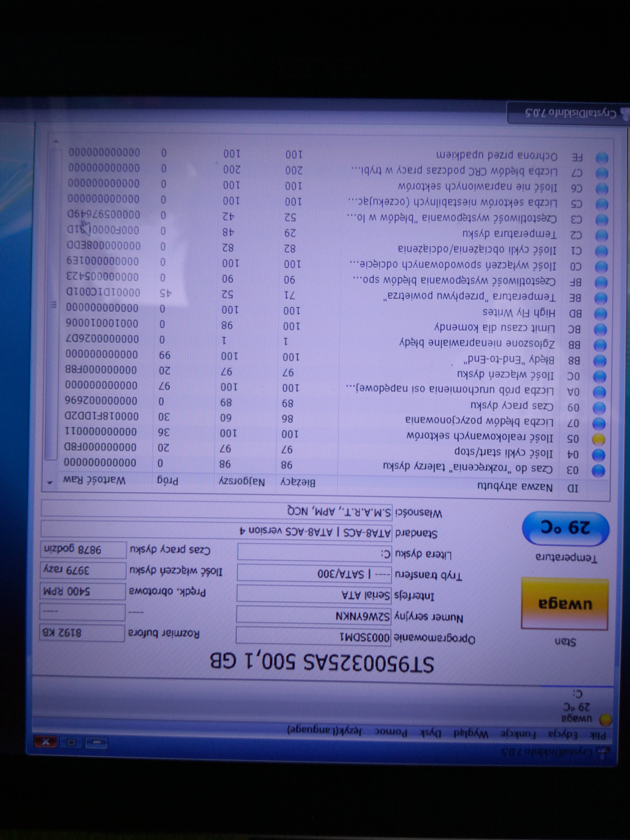The width and height of the screenshot is (630, 840).
Task: Click the status circle for attribute C2
Action: click(x=602, y=236)
